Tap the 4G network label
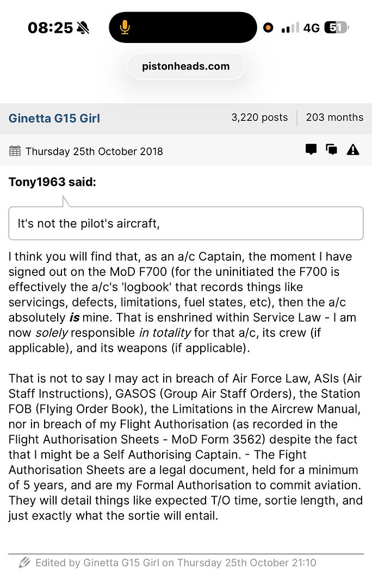Viewport: 372px width, 588px height. 311,28
